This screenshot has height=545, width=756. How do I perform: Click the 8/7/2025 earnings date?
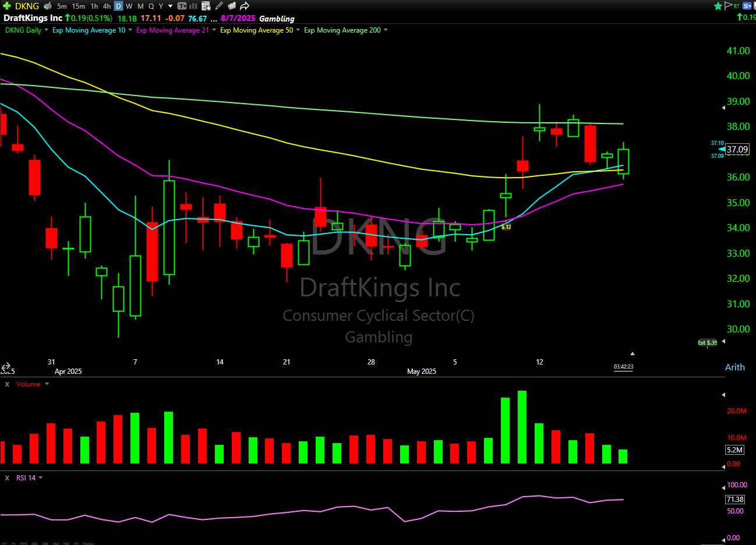point(238,18)
